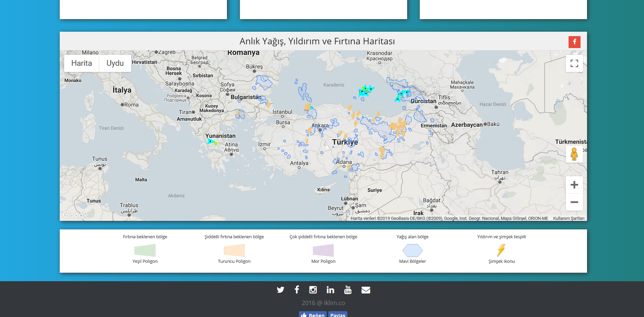Screen dimensions: 644x317
Task: Click the Bursa city label
Action: (283, 122)
